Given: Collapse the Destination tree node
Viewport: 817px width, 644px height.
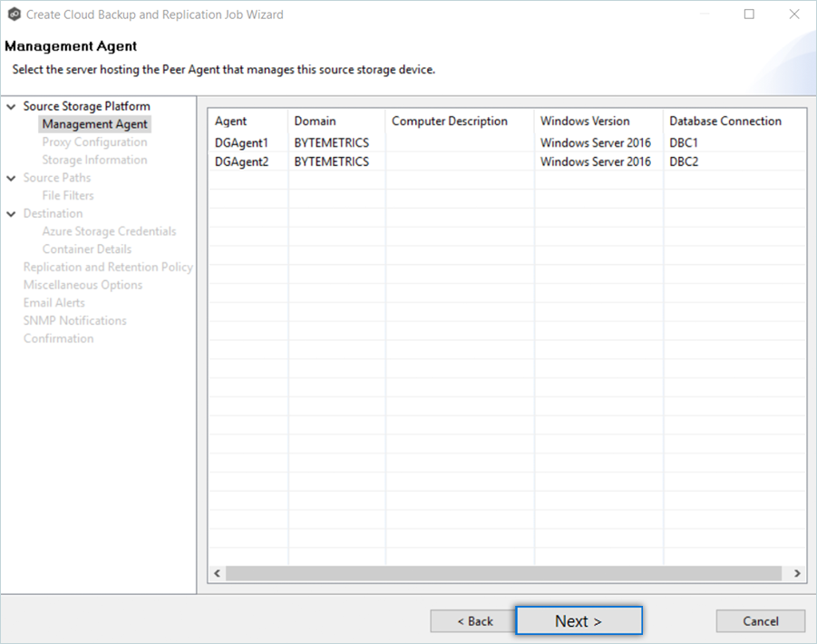Looking at the screenshot, I should click(11, 214).
